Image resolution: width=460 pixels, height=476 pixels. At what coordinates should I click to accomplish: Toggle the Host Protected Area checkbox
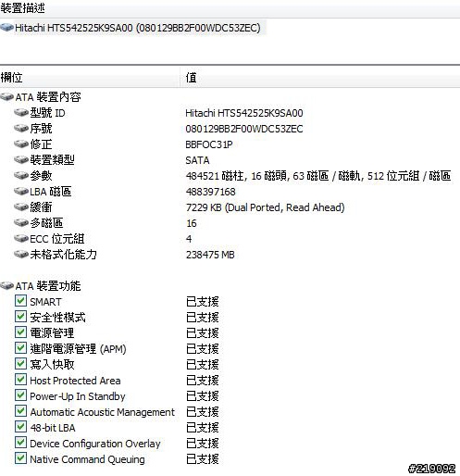[20, 380]
